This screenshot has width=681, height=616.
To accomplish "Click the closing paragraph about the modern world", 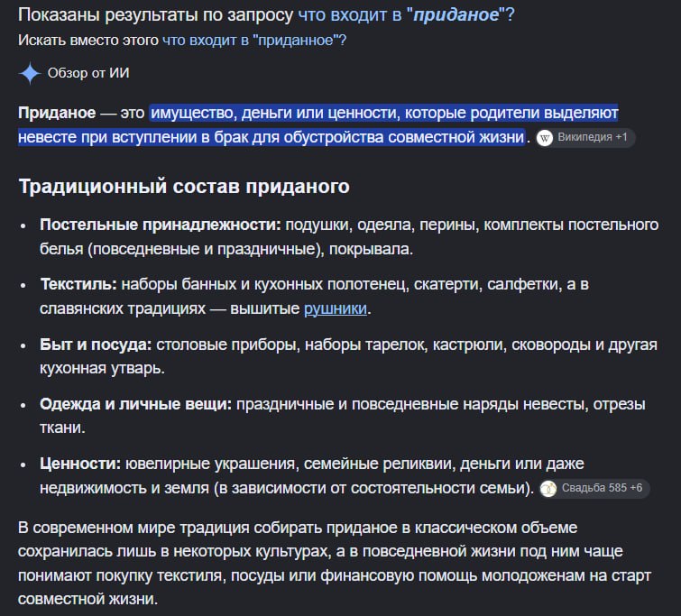I will pos(335,563).
